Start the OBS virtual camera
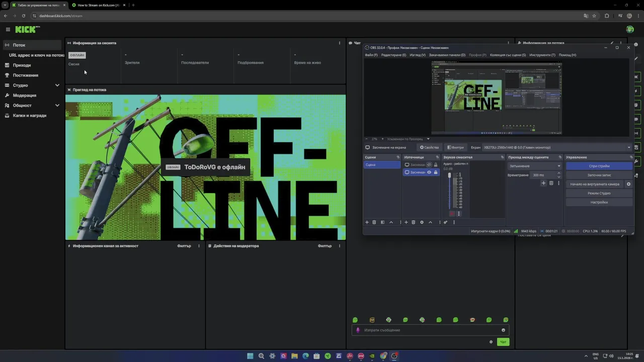This screenshot has width=644, height=362. [595, 184]
